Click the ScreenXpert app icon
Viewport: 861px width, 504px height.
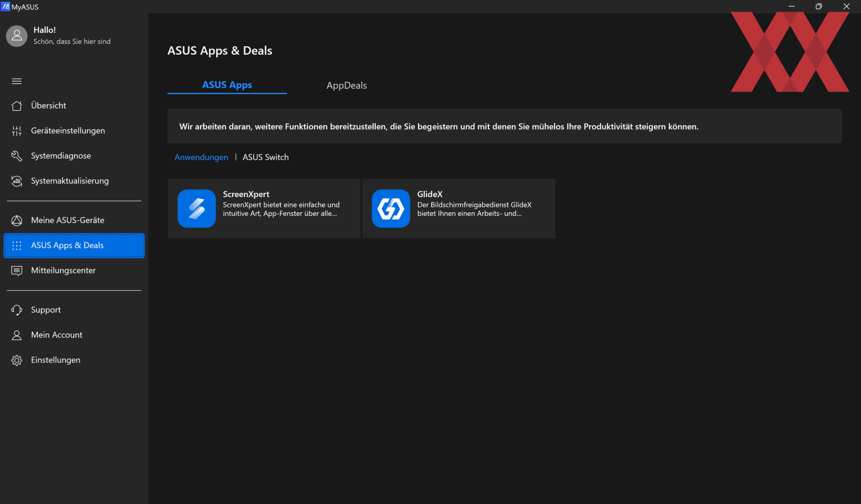point(196,208)
